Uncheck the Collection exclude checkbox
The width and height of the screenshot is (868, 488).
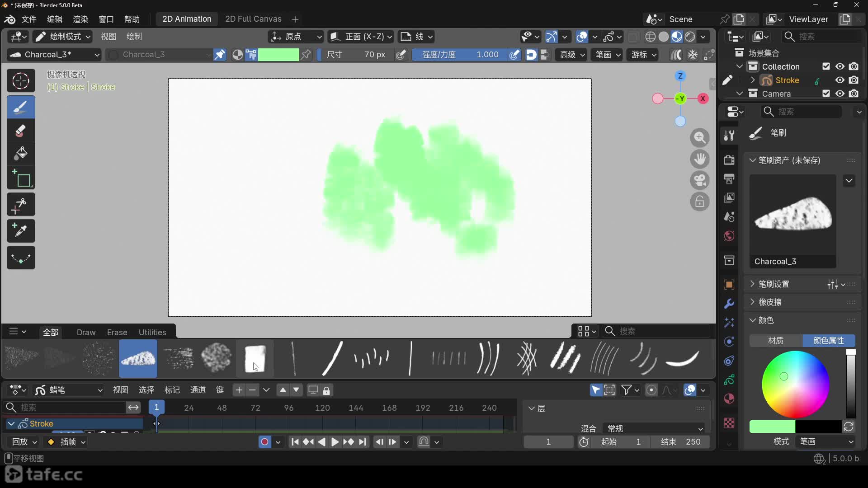coord(826,67)
